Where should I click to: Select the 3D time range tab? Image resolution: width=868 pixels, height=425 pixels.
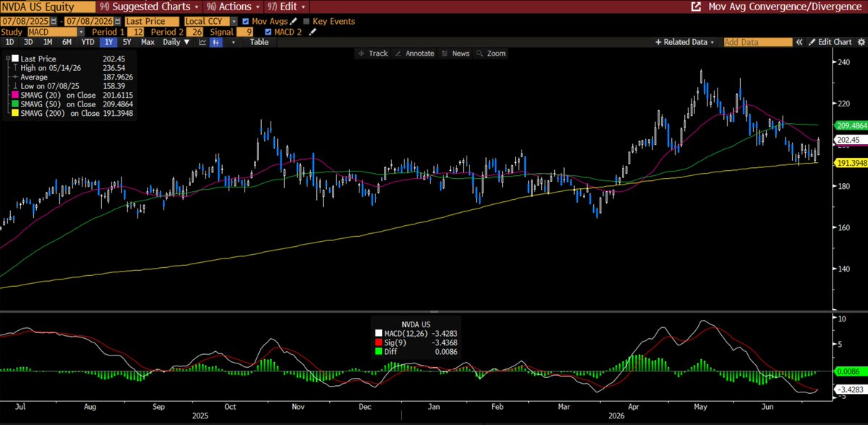tap(28, 42)
